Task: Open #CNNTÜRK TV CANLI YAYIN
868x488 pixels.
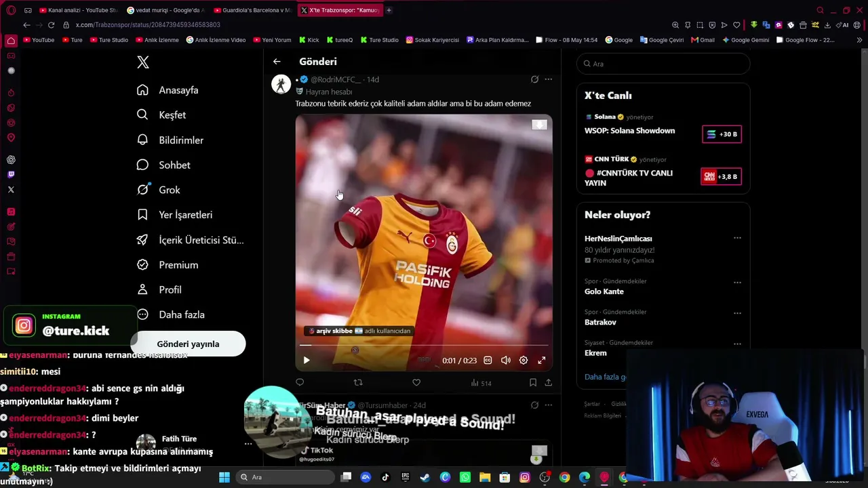Action: click(x=629, y=178)
